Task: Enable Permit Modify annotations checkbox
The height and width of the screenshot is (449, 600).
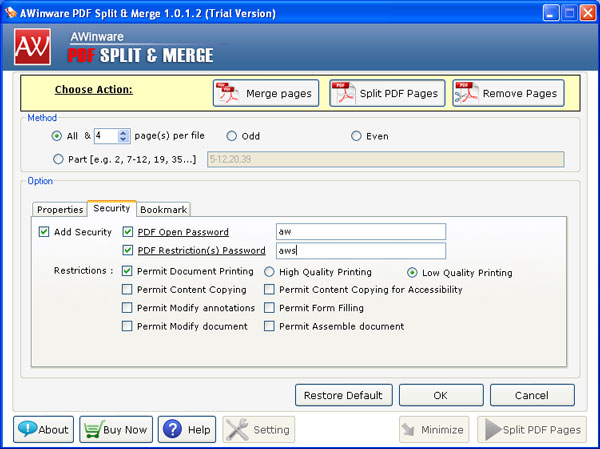Action: pyautogui.click(x=127, y=308)
